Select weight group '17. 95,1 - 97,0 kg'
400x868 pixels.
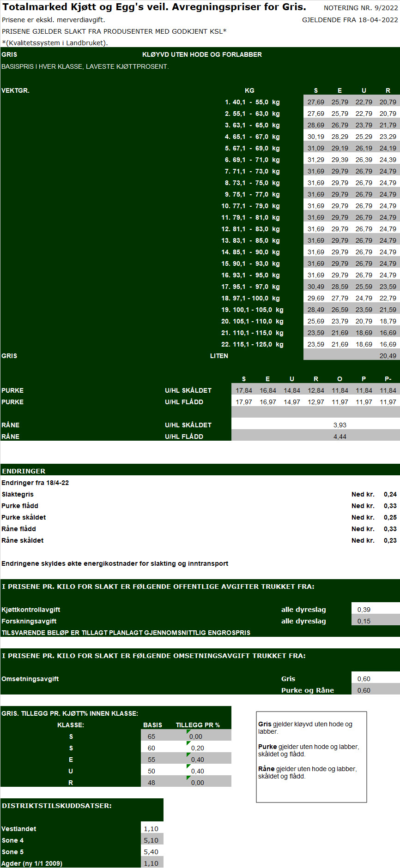250,287
